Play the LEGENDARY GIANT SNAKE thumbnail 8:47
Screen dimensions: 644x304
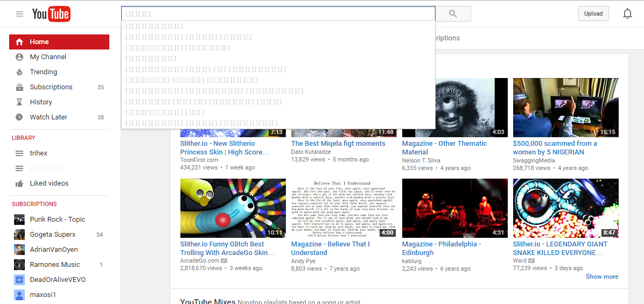(565, 208)
